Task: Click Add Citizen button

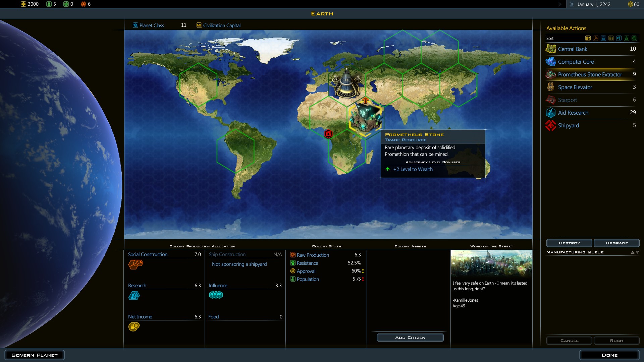Action: coord(410,338)
